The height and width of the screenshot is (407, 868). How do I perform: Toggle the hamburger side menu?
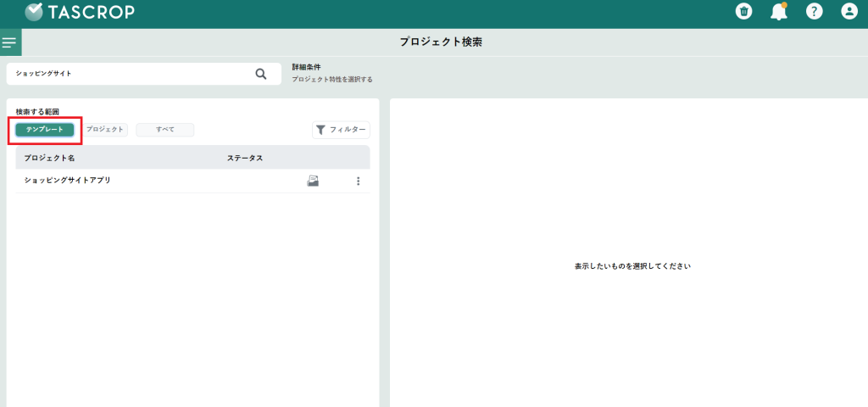(9, 42)
